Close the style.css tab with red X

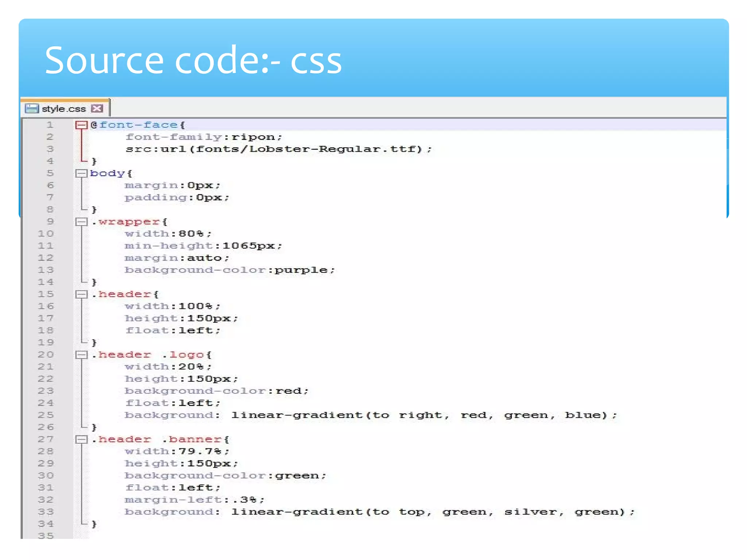97,108
